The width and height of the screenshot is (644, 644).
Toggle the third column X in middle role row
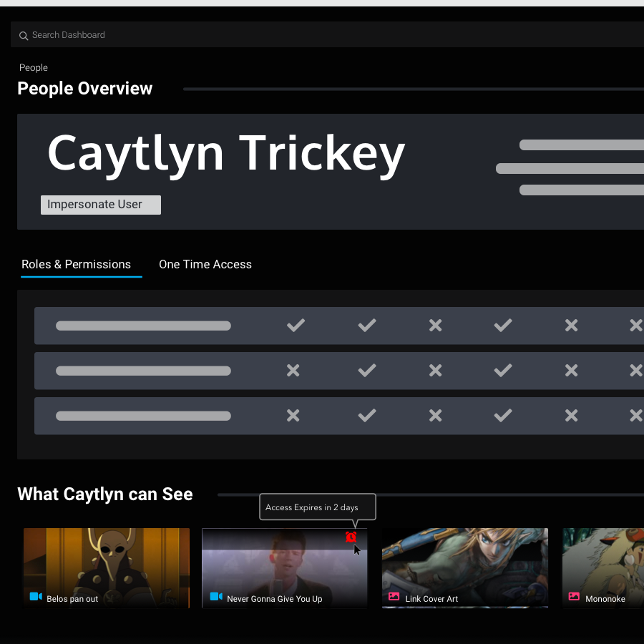(x=435, y=371)
